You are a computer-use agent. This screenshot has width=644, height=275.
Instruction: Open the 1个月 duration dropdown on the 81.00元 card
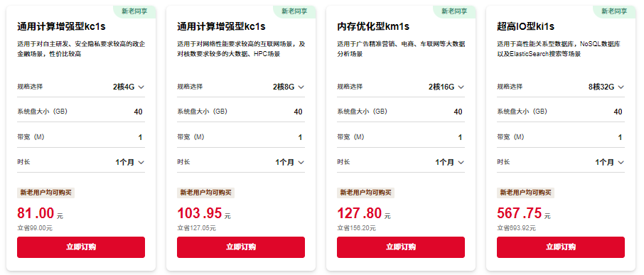pos(130,162)
